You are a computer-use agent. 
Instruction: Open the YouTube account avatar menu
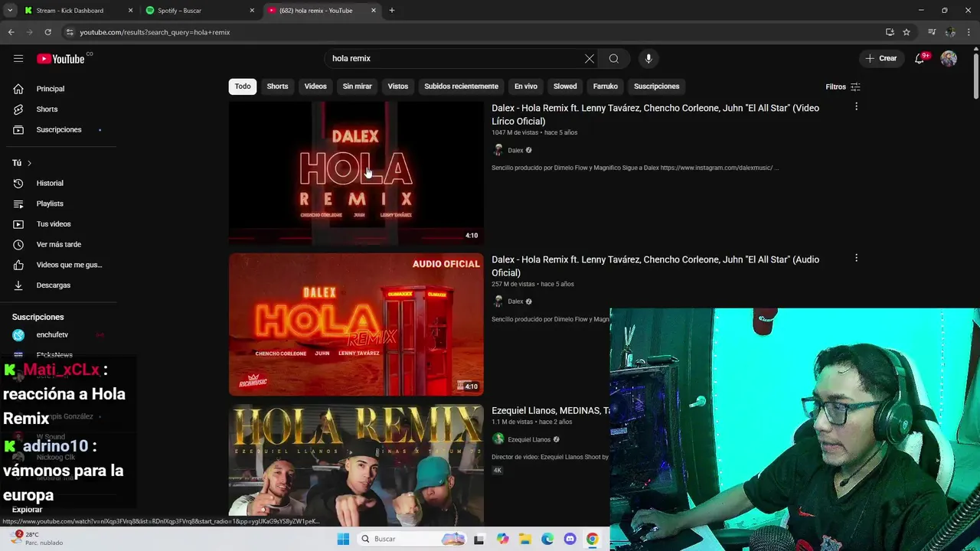coord(949,58)
